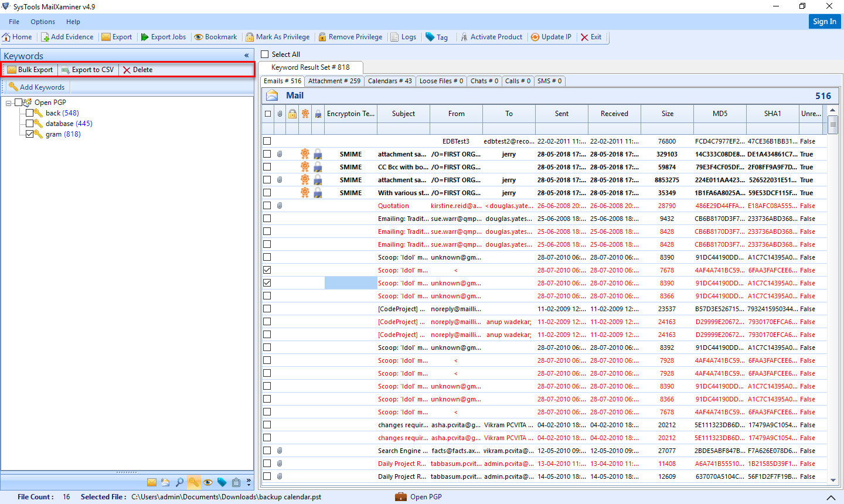
Task: Click the Add Keywords button
Action: pyautogui.click(x=37, y=87)
